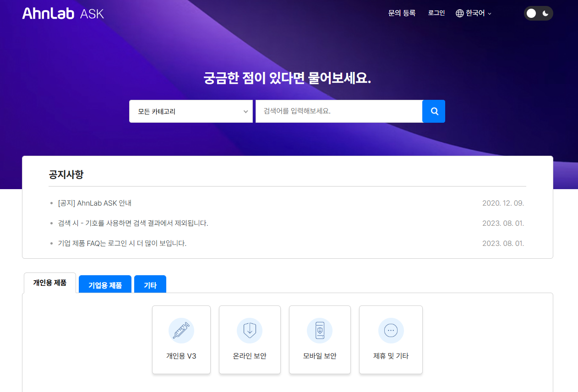This screenshot has height=392, width=578.
Task: Click the shield icon for 온라인 보안
Action: coord(250,331)
